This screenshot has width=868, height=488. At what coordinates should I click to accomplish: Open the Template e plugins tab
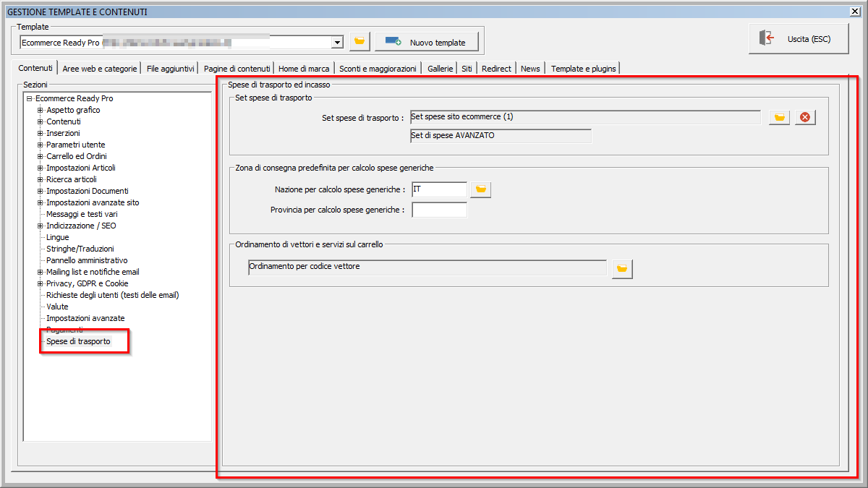[x=584, y=69]
